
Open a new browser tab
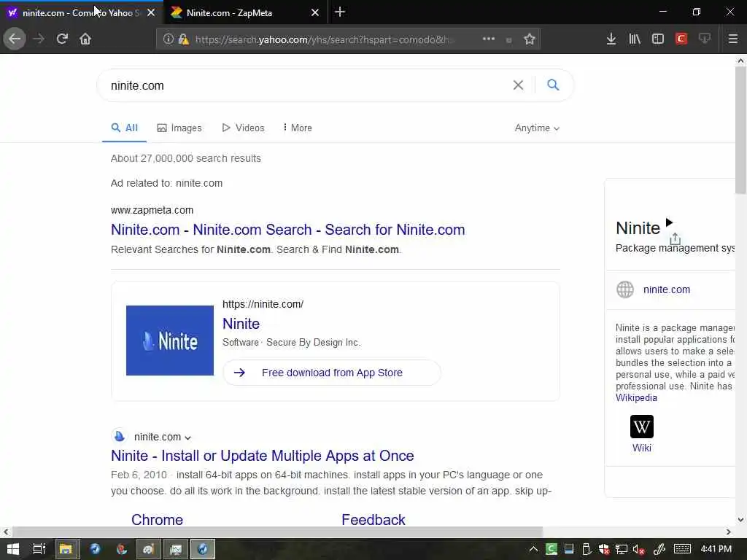pyautogui.click(x=340, y=12)
